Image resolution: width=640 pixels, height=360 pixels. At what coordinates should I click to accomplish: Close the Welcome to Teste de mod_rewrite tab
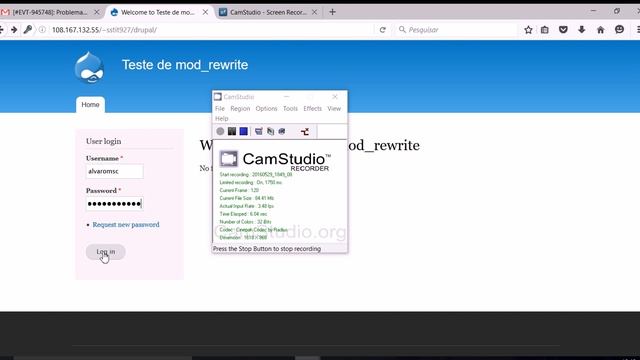pyautogui.click(x=205, y=12)
